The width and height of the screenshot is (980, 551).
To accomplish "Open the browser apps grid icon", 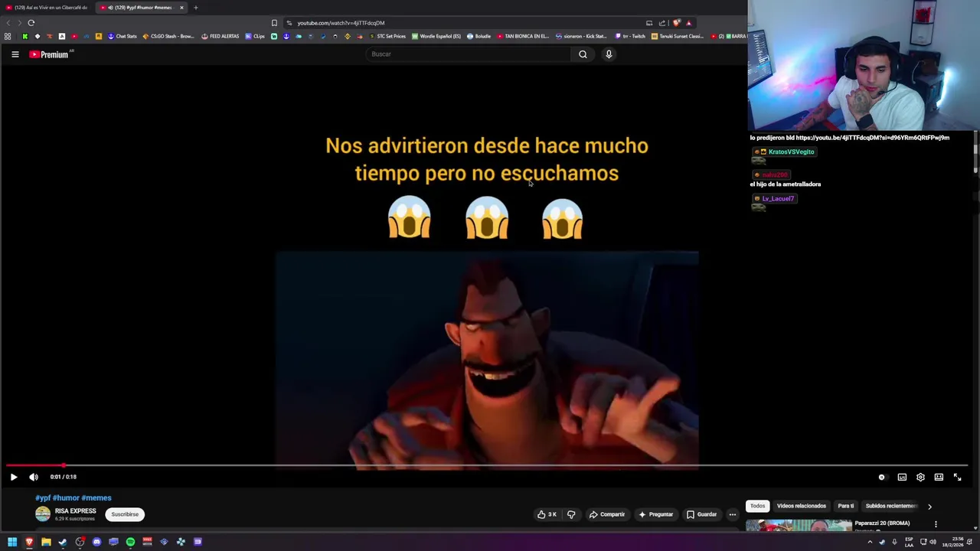I will click(x=8, y=36).
